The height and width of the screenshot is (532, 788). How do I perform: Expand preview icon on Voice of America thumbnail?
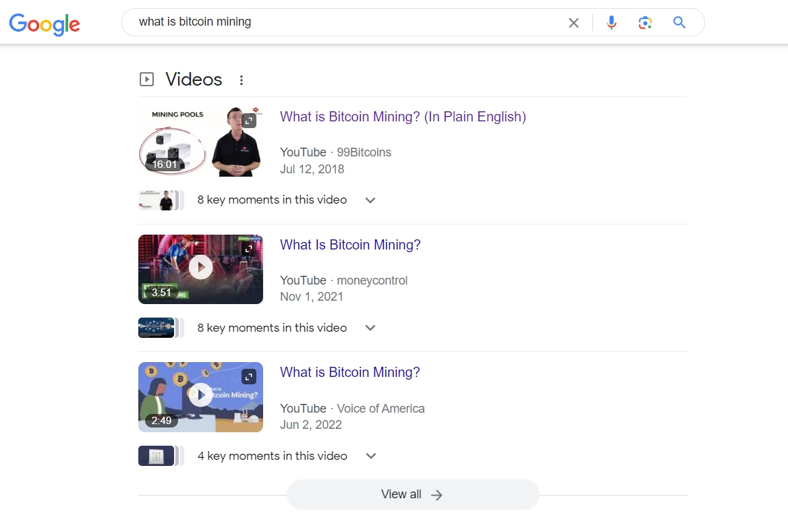[249, 377]
